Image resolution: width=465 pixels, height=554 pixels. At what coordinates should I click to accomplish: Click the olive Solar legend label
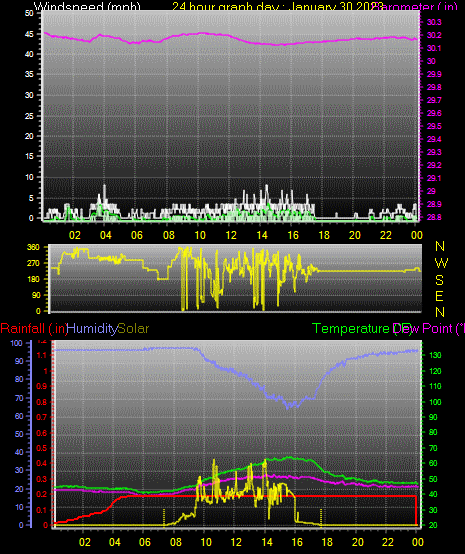pos(133,329)
